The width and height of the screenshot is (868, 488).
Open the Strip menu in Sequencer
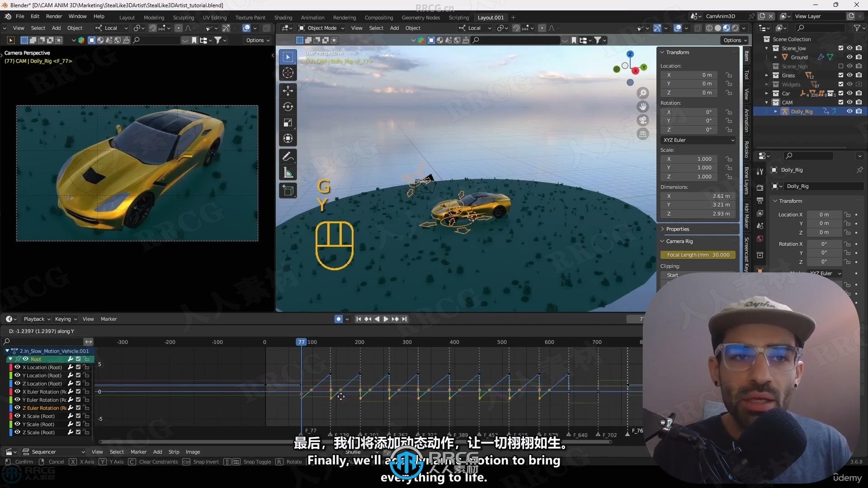(174, 452)
